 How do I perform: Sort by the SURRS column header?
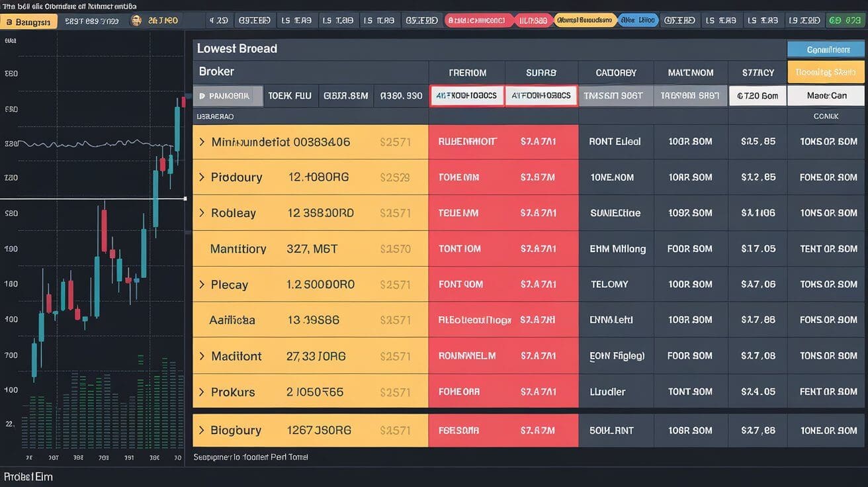[x=541, y=73]
